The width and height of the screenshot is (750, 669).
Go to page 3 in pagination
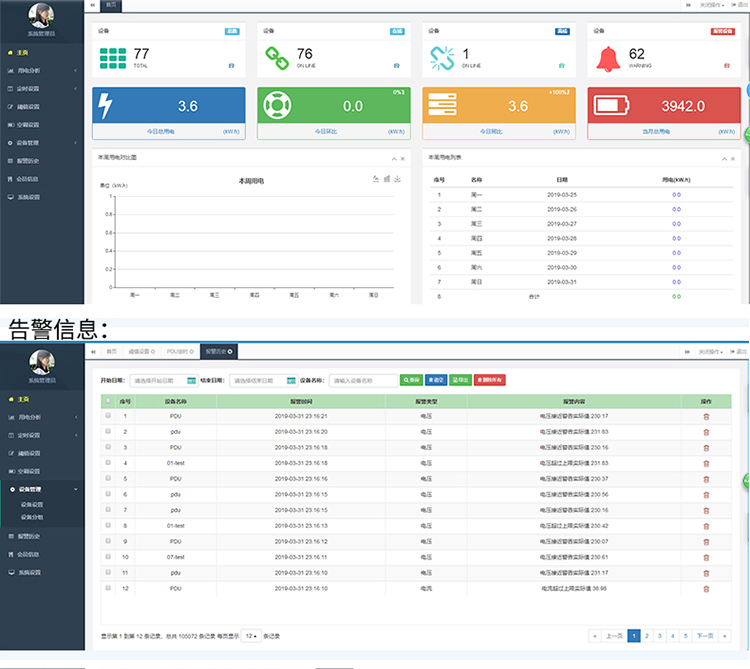[x=659, y=635]
